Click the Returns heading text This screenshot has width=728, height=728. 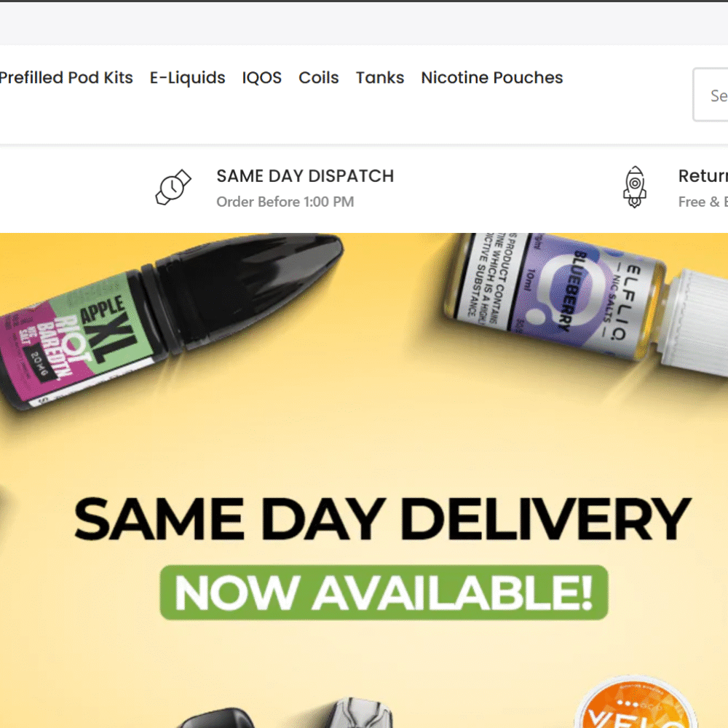pyautogui.click(x=703, y=176)
